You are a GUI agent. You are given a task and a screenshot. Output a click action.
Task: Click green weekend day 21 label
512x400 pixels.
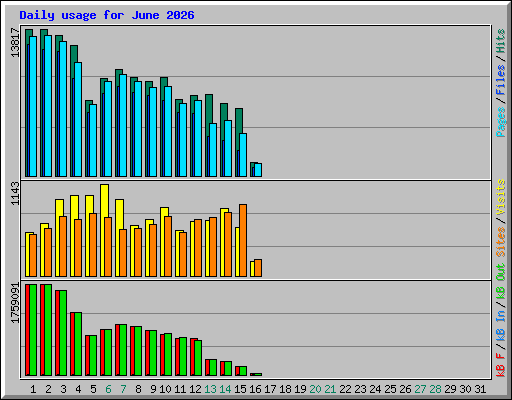pos(330,389)
